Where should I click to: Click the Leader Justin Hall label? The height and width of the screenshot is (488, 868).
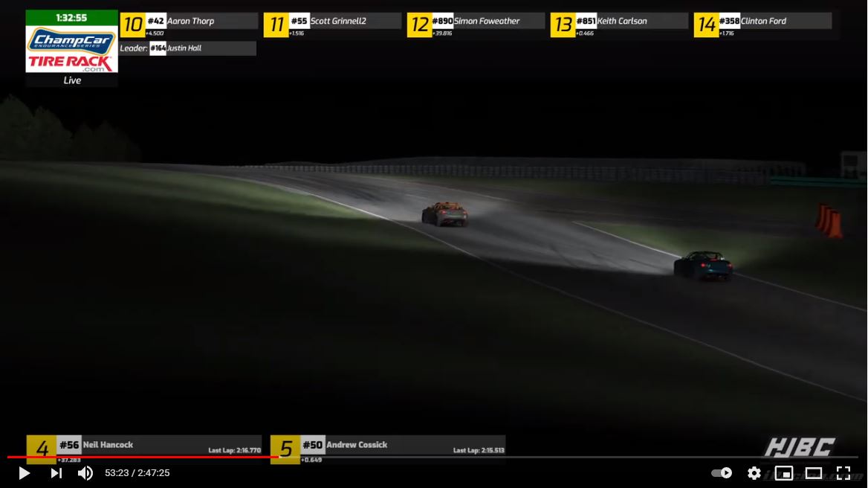point(188,48)
